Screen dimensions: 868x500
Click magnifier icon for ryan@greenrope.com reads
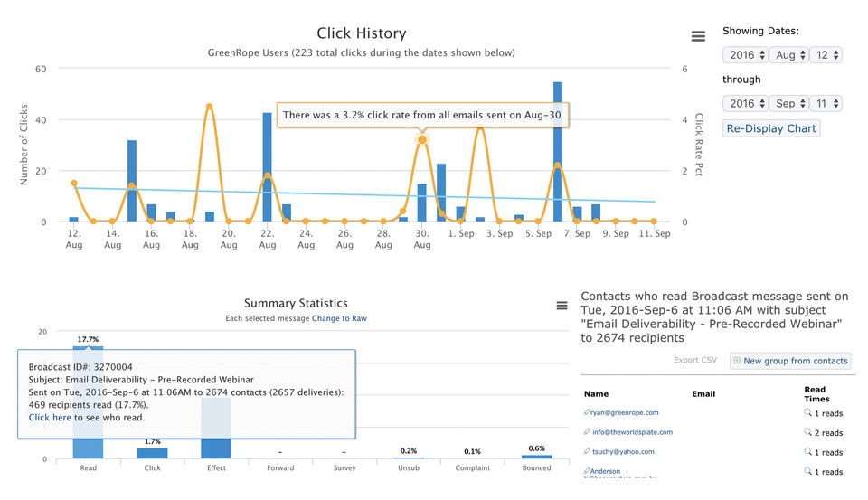(x=808, y=413)
